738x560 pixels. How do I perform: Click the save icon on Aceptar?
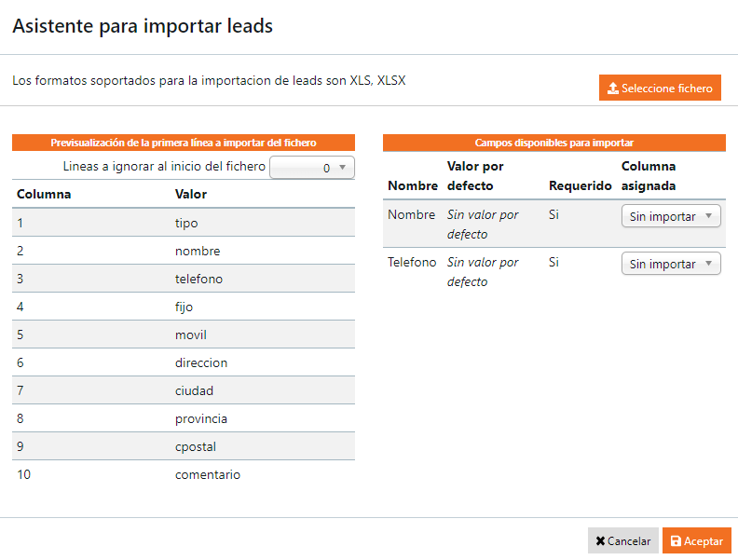(676, 541)
